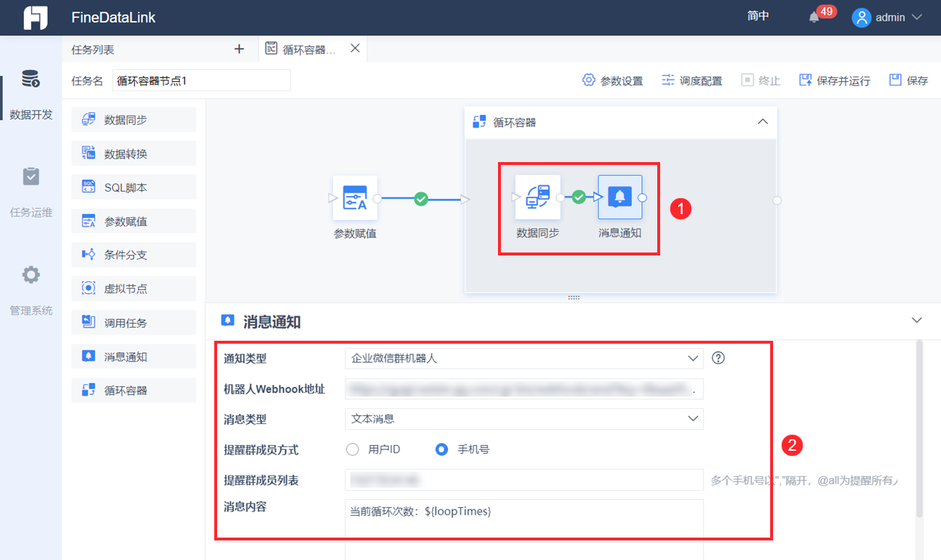The width and height of the screenshot is (941, 560).
Task: Click the 提醒群成员列表 input field
Action: tap(524, 480)
